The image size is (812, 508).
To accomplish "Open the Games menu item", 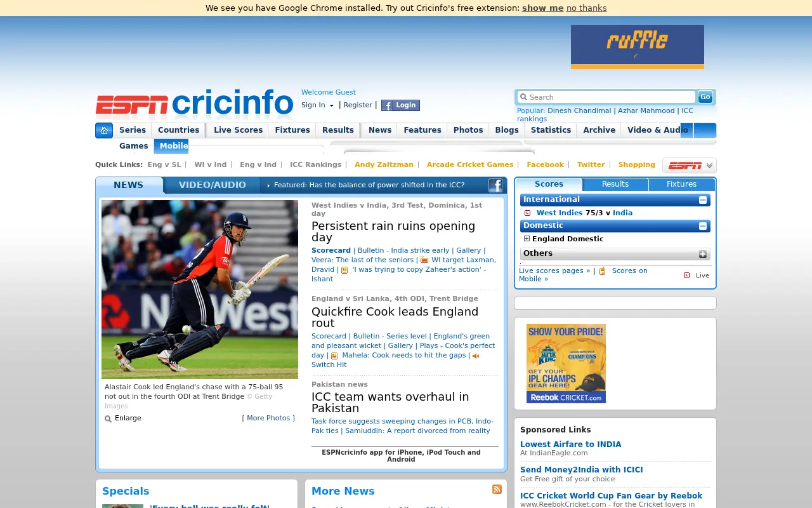I will 133,146.
